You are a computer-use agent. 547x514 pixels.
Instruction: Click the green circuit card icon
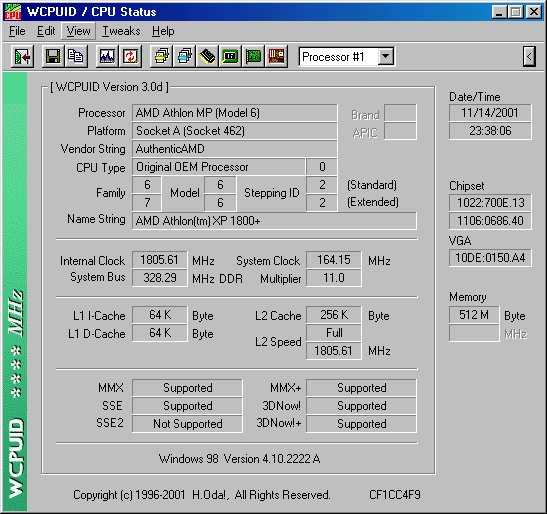click(x=253, y=56)
